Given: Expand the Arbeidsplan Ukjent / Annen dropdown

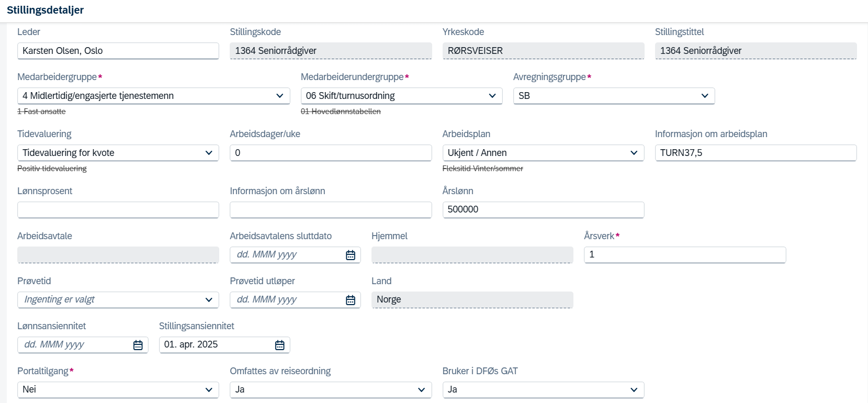Looking at the screenshot, I should point(634,153).
